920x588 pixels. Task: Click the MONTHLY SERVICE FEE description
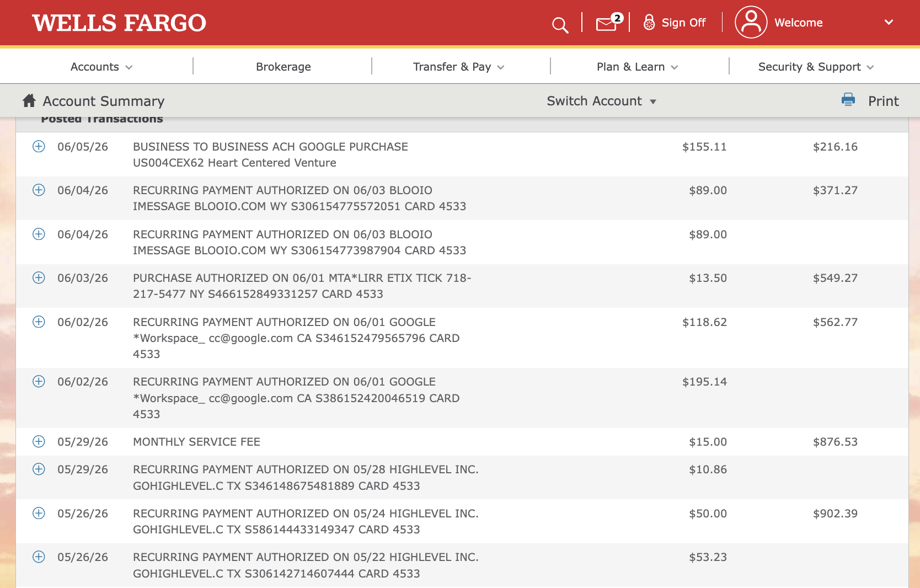[x=196, y=442]
